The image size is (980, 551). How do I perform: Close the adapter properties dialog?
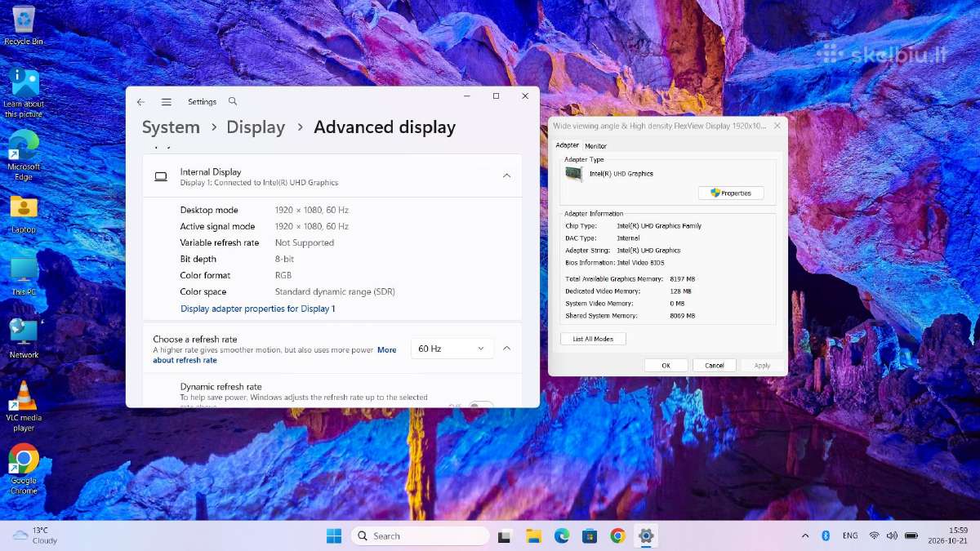[777, 126]
